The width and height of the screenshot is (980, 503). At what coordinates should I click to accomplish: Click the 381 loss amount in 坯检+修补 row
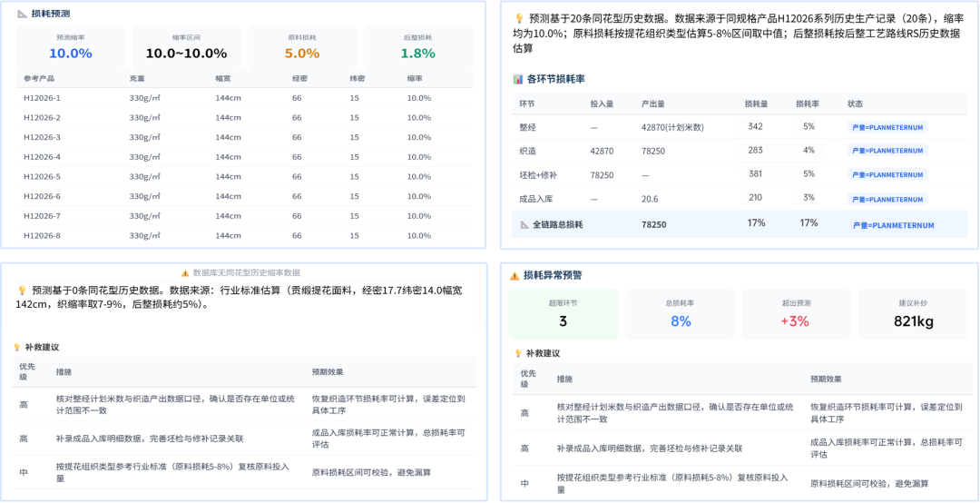click(x=755, y=174)
